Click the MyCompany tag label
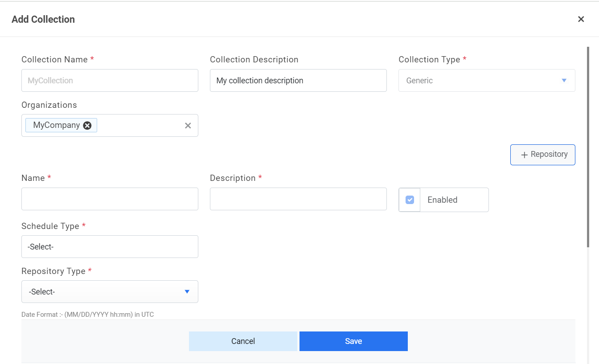The width and height of the screenshot is (599, 364). [57, 125]
